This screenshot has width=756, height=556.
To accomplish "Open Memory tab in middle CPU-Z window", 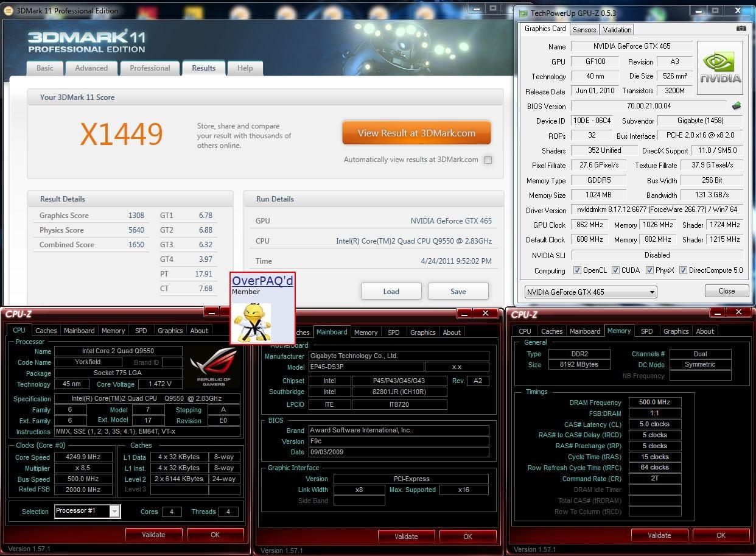I will (x=366, y=333).
